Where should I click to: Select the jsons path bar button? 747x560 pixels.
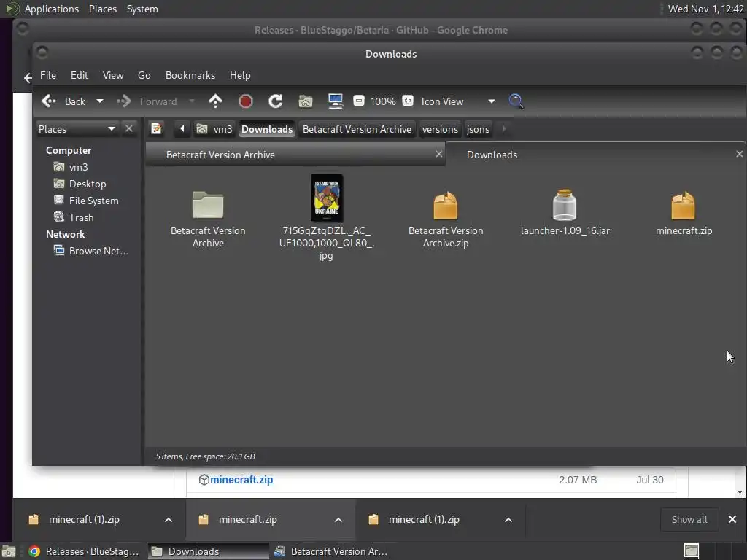coord(478,129)
